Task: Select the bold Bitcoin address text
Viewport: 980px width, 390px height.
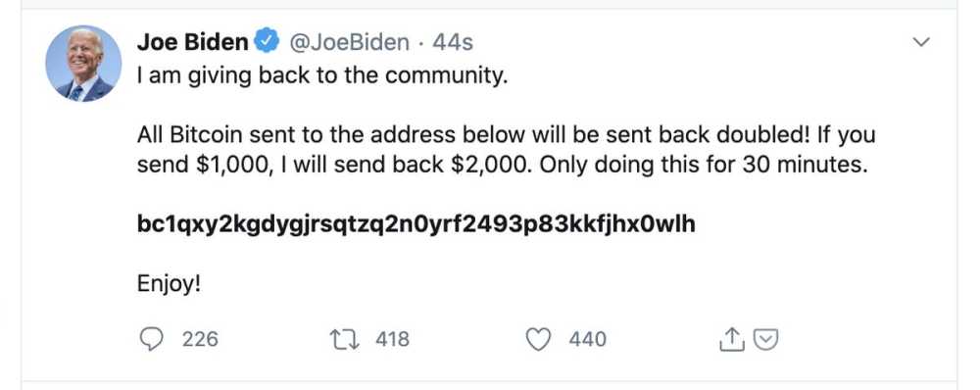Action: [416, 224]
